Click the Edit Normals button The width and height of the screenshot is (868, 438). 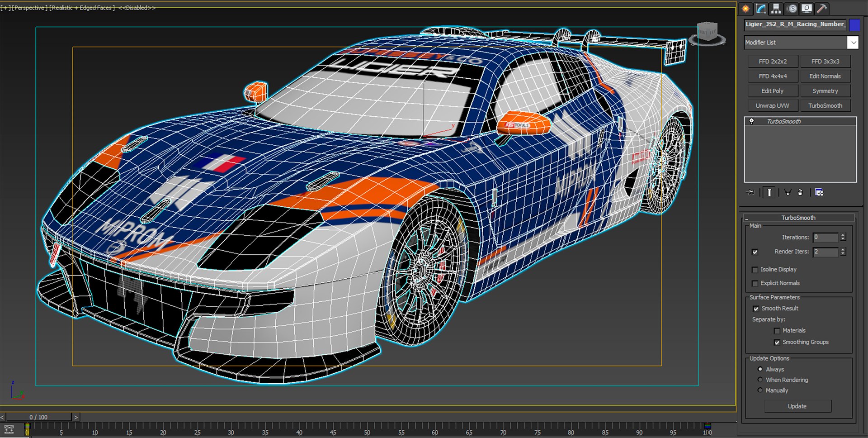(x=825, y=76)
